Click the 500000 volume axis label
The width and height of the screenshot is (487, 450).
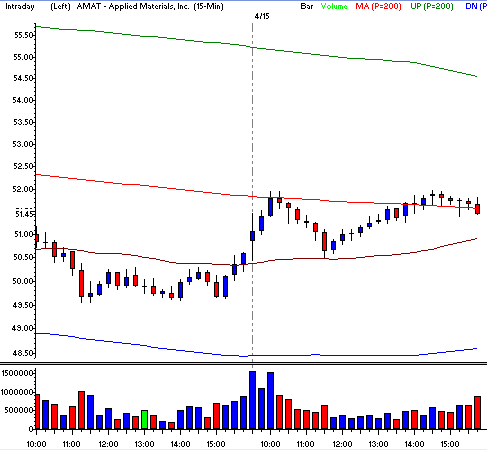point(19,410)
